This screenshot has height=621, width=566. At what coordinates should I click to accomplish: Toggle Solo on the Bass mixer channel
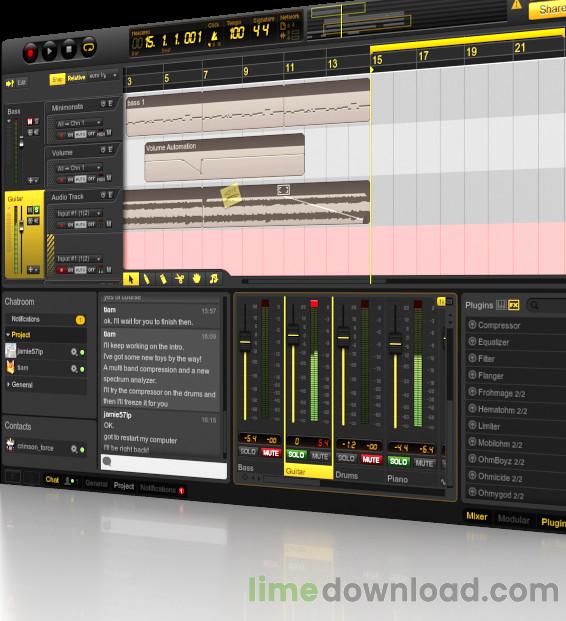248,451
